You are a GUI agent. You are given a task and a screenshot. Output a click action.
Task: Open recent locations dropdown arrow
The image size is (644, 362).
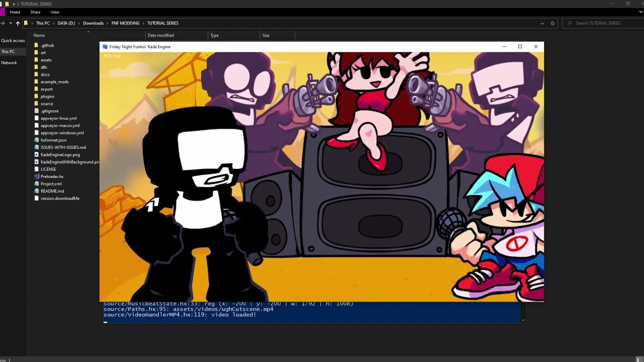click(11, 23)
